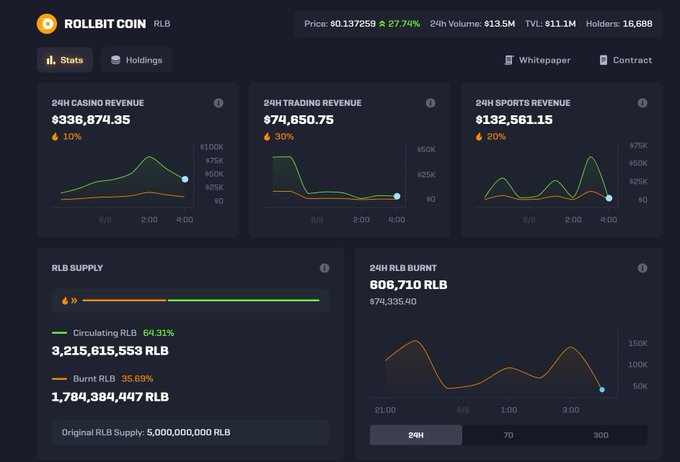Screen dimensions: 680x462
Task: Click the Holders 16,688 value
Action: (638, 24)
